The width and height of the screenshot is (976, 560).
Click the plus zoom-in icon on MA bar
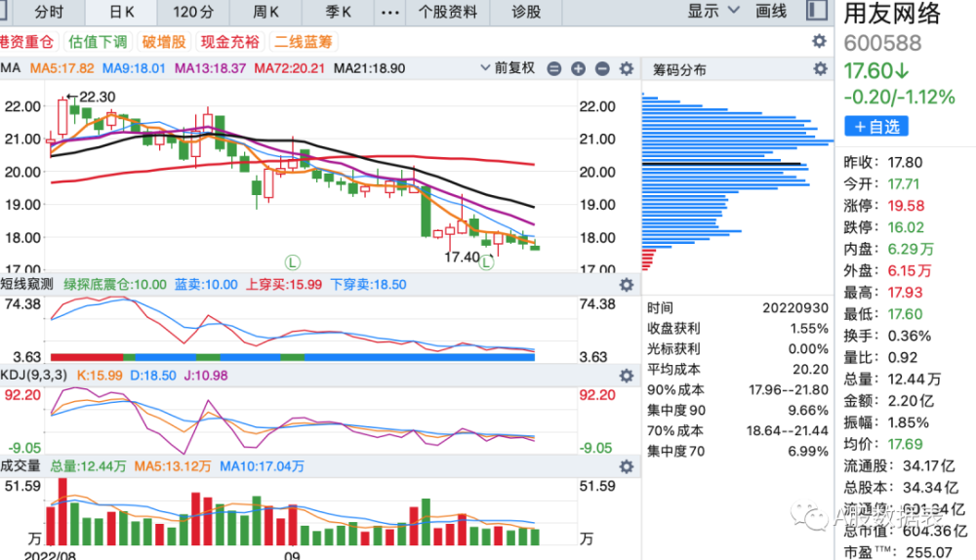pos(578,68)
